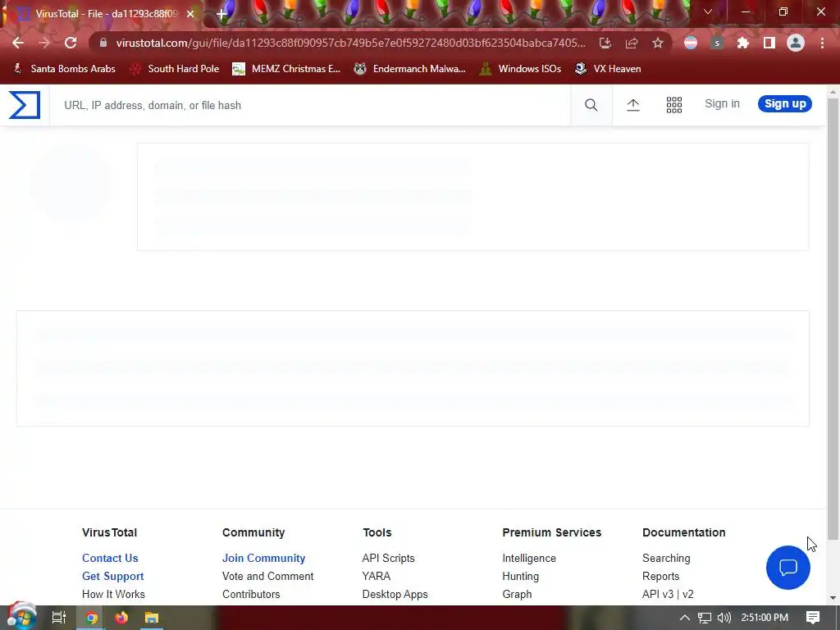The height and width of the screenshot is (630, 840).
Task: Reload the VirusTotal page
Action: click(x=71, y=43)
